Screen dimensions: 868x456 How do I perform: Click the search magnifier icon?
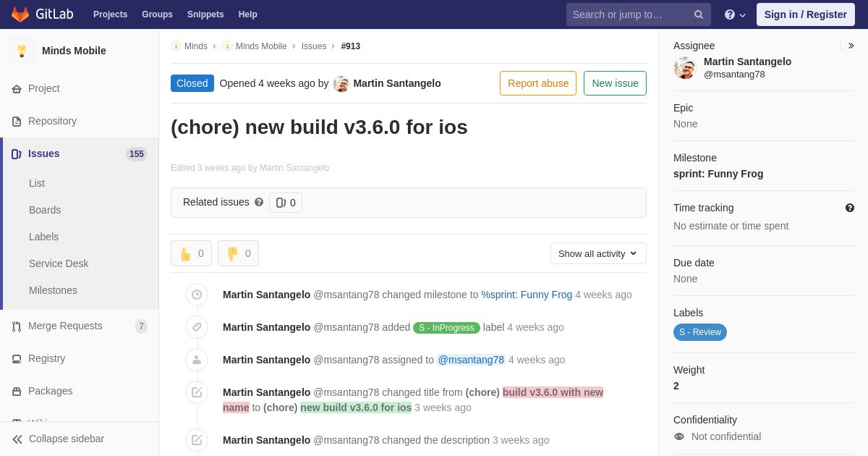(699, 14)
